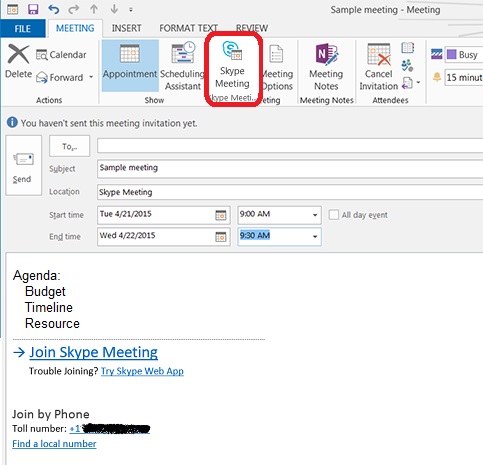Open the End time date picker calendar
483x465 pixels.
tap(221, 237)
